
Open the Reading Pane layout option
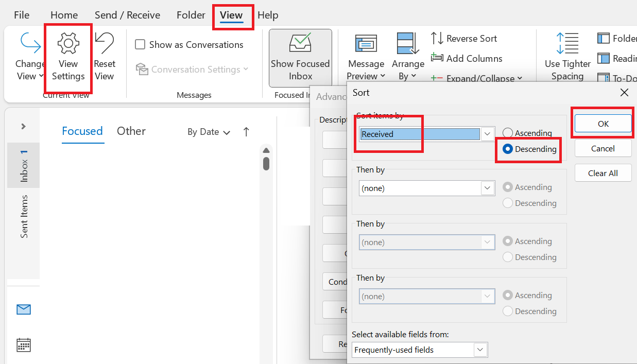617,58
